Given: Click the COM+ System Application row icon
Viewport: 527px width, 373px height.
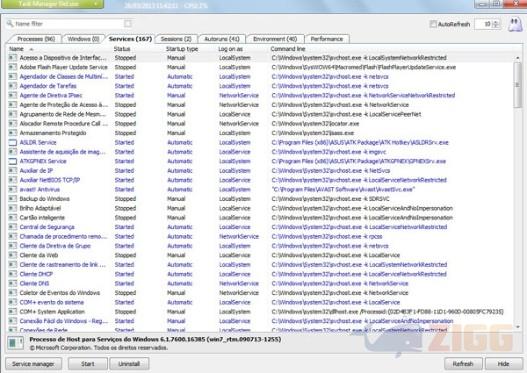Looking at the screenshot, I should 13,312.
